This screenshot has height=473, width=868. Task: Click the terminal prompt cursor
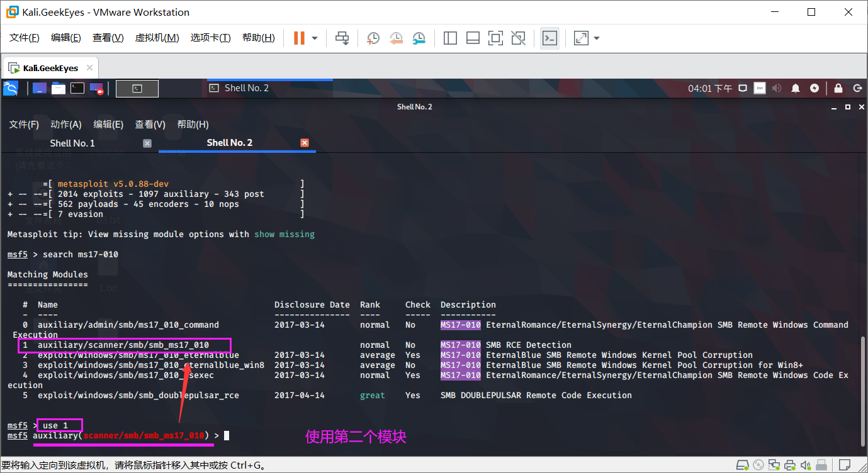click(x=227, y=435)
